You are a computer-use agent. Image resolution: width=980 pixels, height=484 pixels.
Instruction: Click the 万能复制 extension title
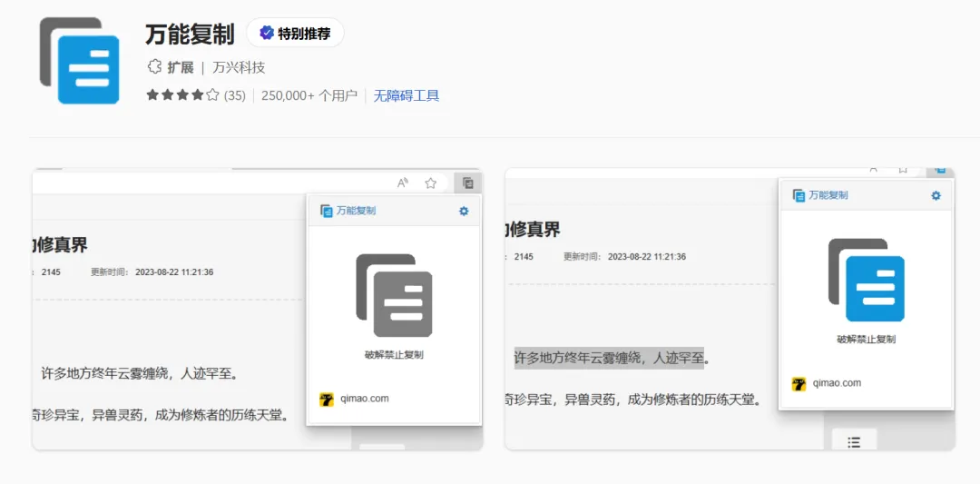(190, 35)
